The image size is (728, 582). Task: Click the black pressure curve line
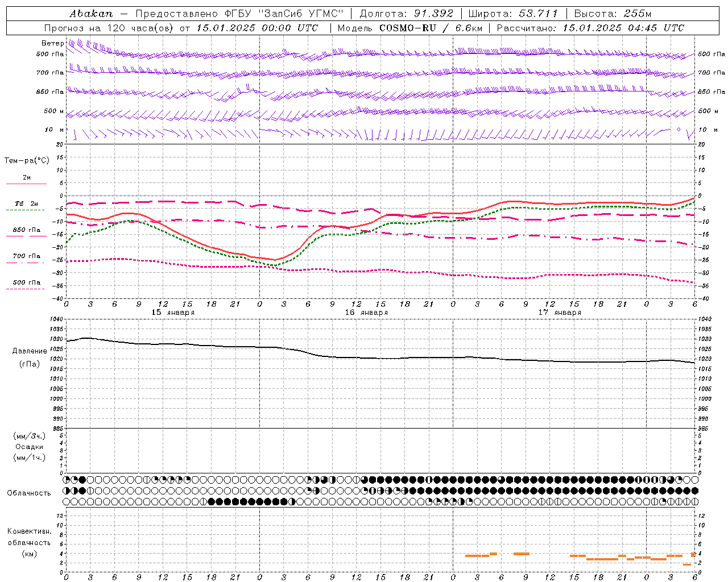381,358
